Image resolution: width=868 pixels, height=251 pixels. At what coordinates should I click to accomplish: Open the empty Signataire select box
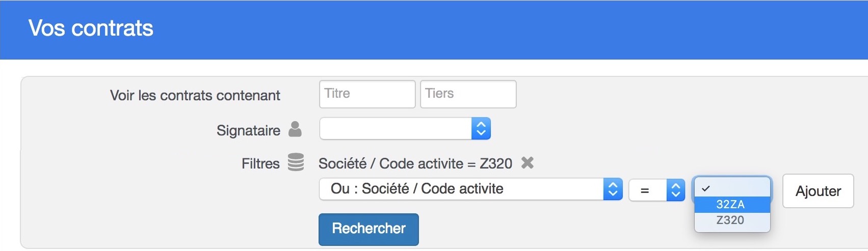coord(405,129)
